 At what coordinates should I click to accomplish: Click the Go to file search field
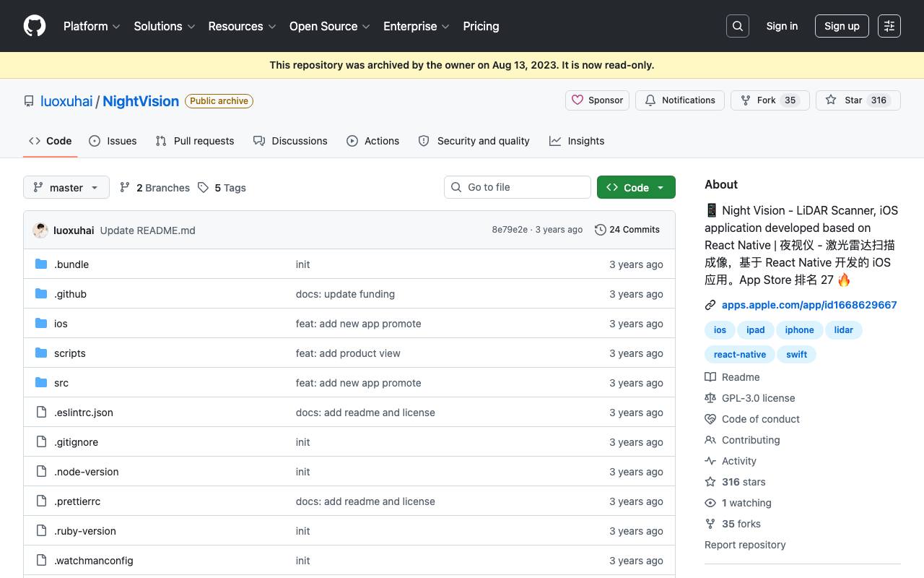click(518, 187)
